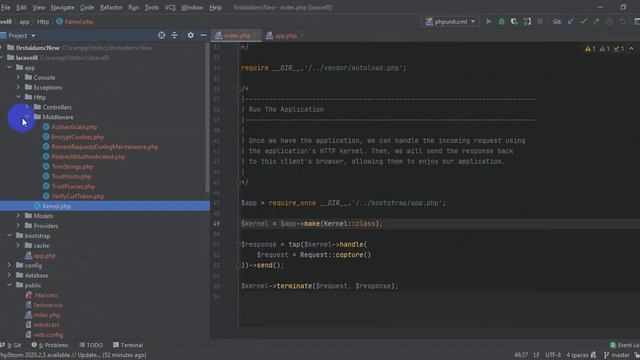Click UTF-8 encoding in status bar

point(553,355)
